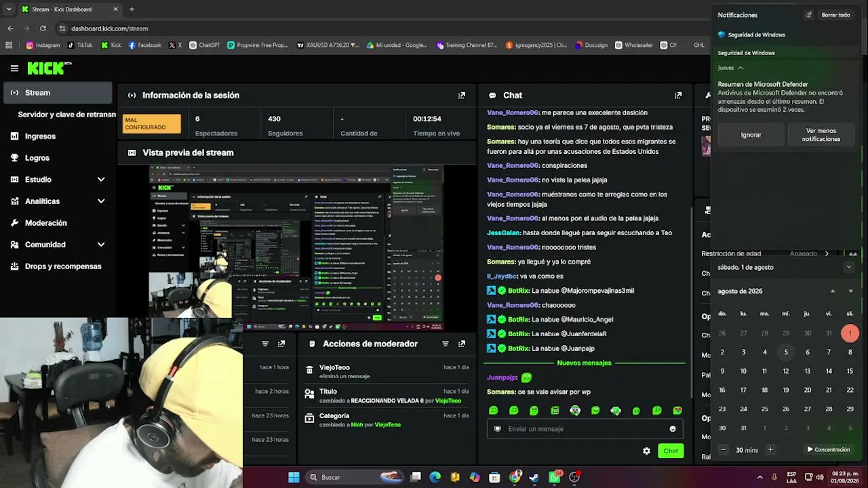Viewport: 868px width, 488px height.
Task: Show hidden system tray icons
Action: 759,477
